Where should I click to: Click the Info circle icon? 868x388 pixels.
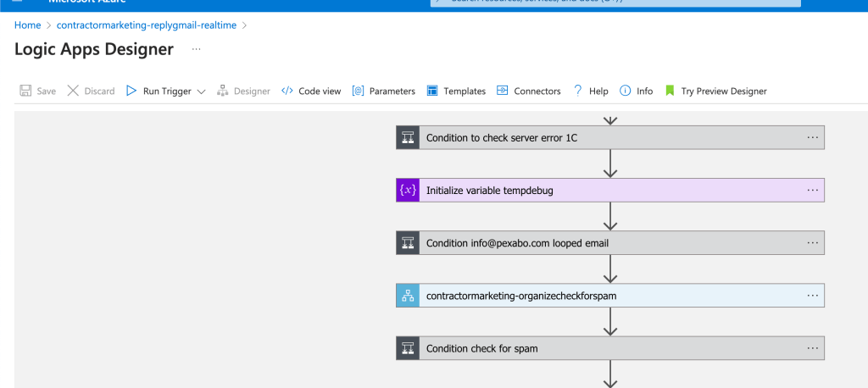tap(625, 91)
